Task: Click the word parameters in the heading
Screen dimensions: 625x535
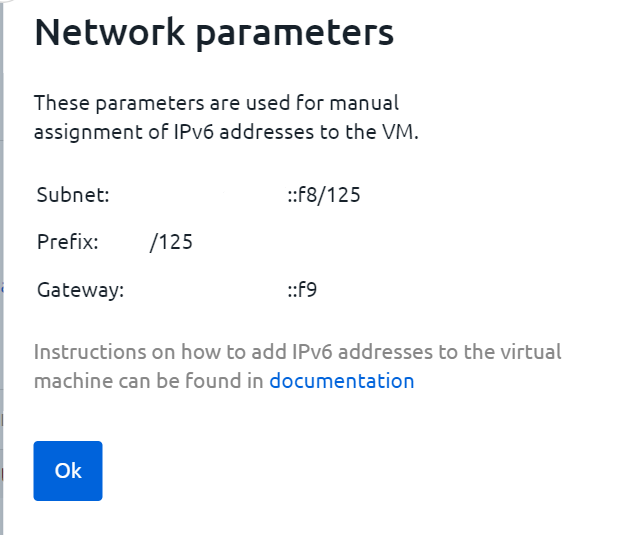Action: point(295,34)
